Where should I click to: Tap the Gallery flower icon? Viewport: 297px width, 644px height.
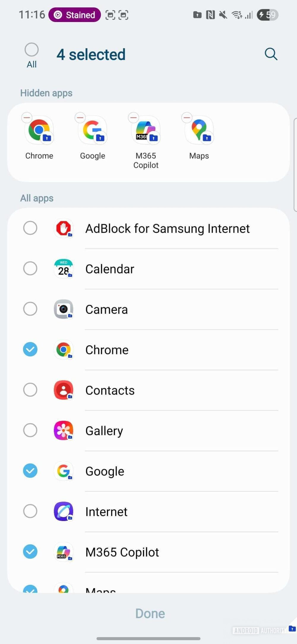point(64,430)
